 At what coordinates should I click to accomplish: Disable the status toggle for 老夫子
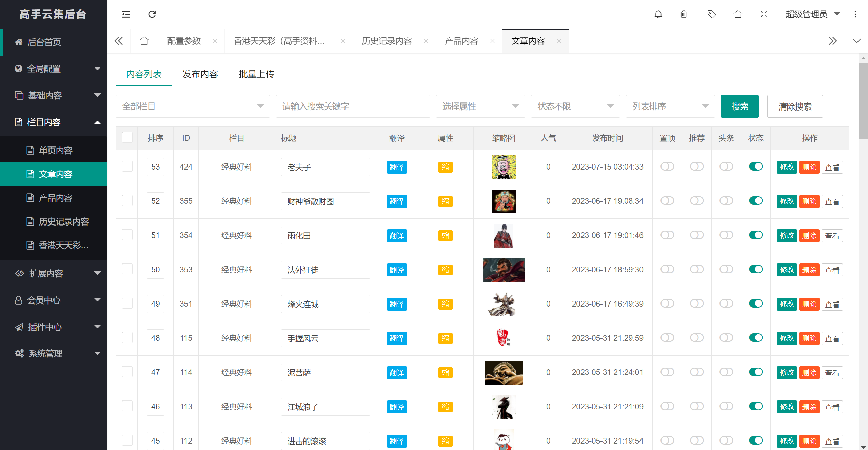tap(756, 167)
